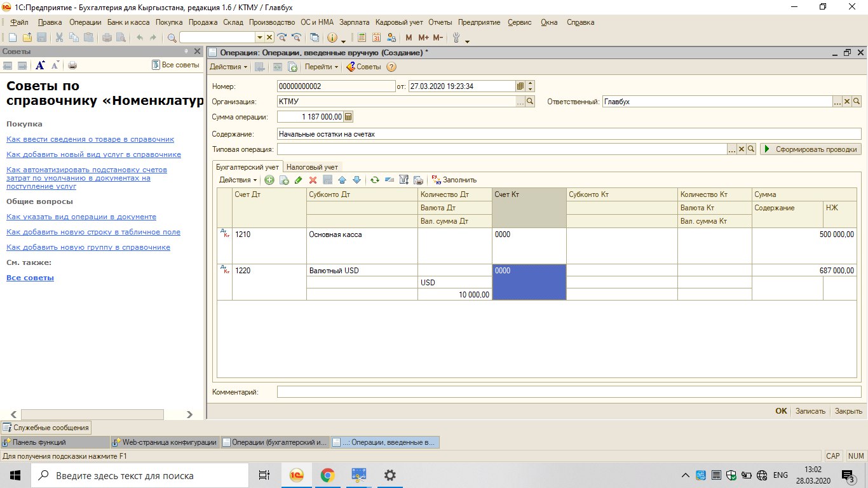Close the Советы panel
Screen dimensions: 868x488
pos(197,51)
